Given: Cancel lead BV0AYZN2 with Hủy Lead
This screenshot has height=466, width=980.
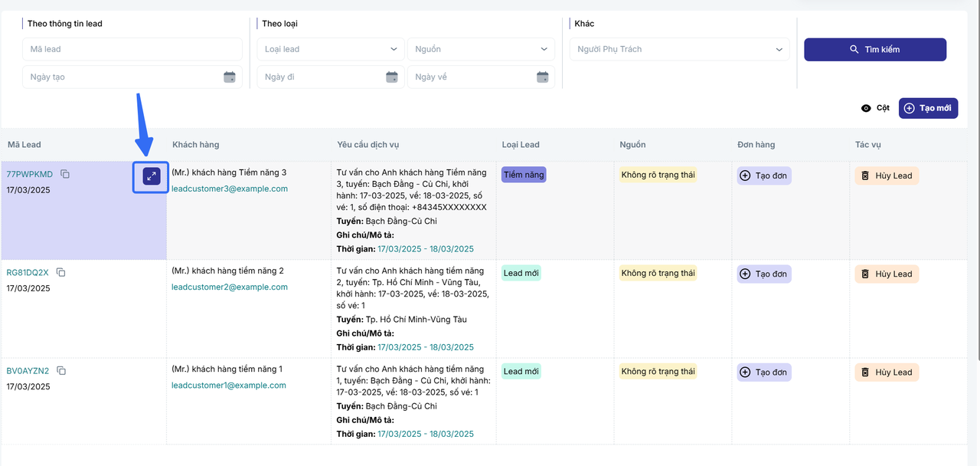Looking at the screenshot, I should click(887, 372).
